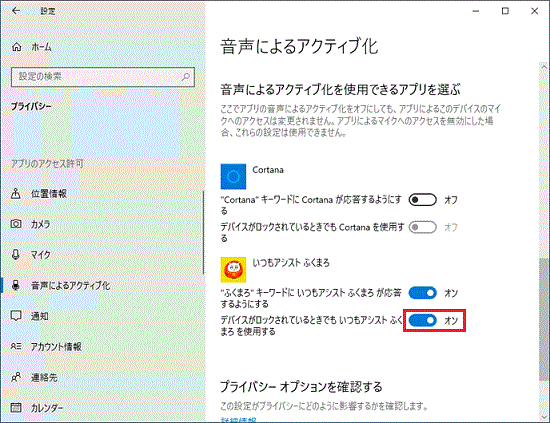The height and width of the screenshot is (423, 550).
Task: Click the sidebar scrollbar thumb
Action: click(x=203, y=232)
